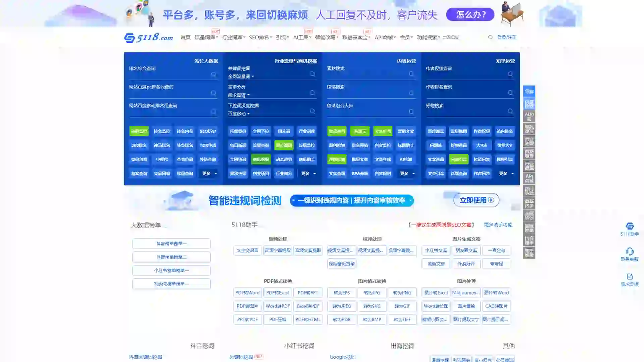Screen dimensions: 644x362
Task: Click the search icon for 下拉词深度挖掘
Action: tap(312, 111)
